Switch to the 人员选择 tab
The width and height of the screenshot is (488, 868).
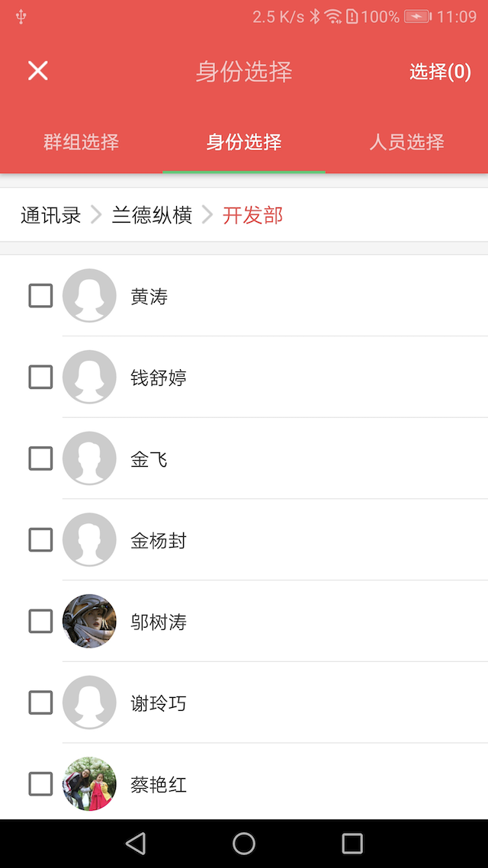tap(406, 142)
